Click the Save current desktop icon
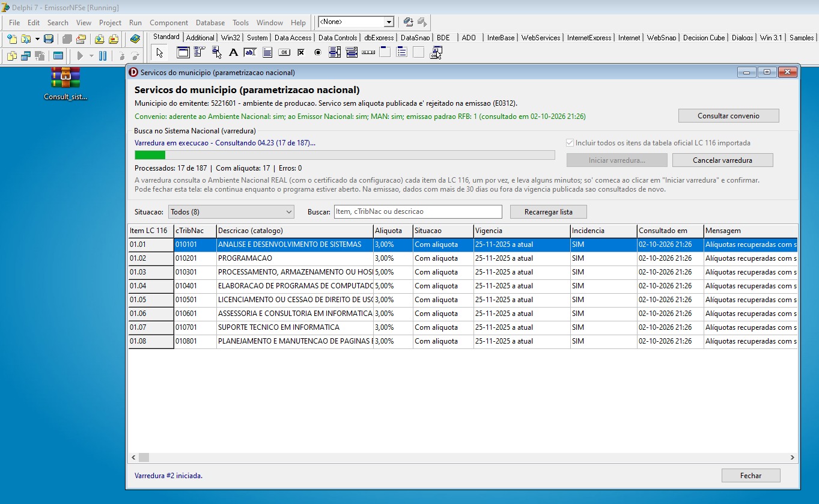 click(x=409, y=22)
